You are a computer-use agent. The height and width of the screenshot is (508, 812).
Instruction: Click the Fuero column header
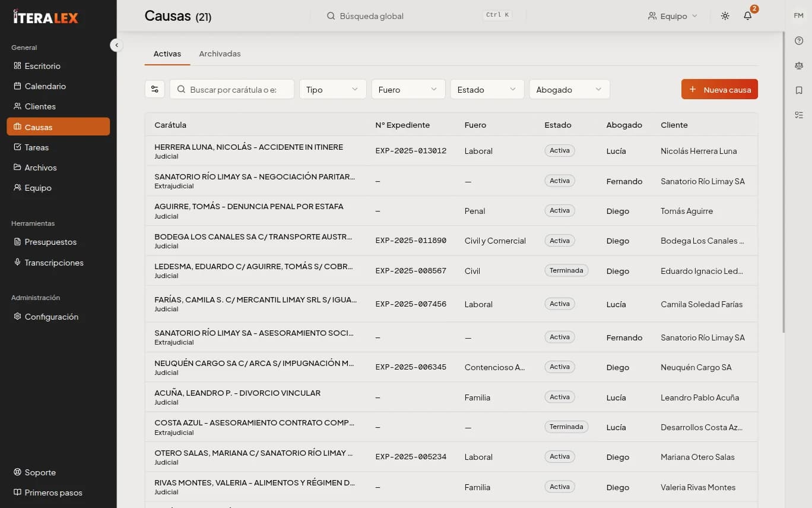(x=475, y=125)
